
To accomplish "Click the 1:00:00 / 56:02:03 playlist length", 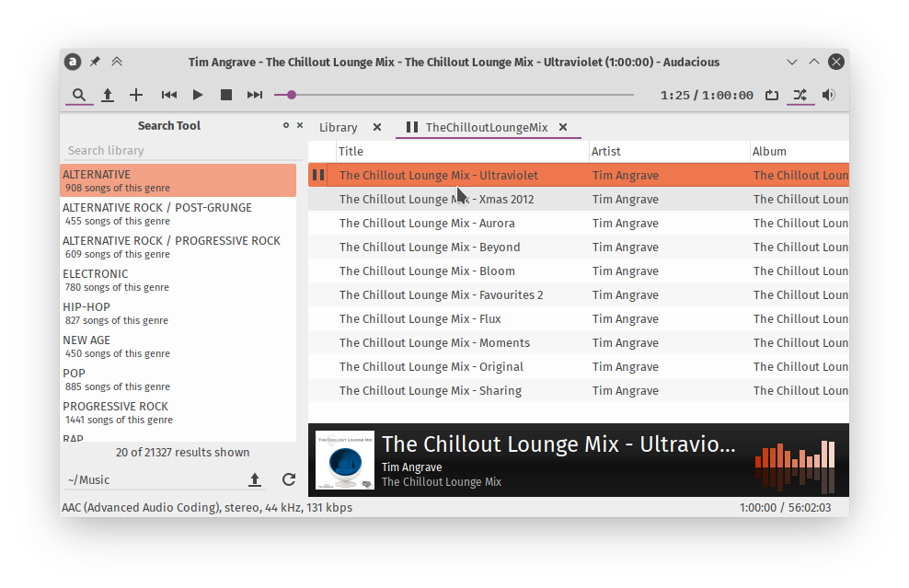I will 785,507.
